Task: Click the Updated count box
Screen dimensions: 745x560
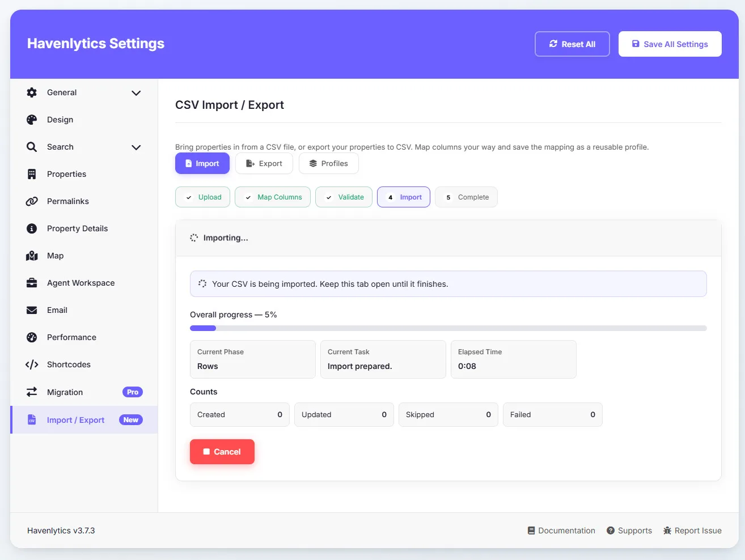Action: click(344, 414)
